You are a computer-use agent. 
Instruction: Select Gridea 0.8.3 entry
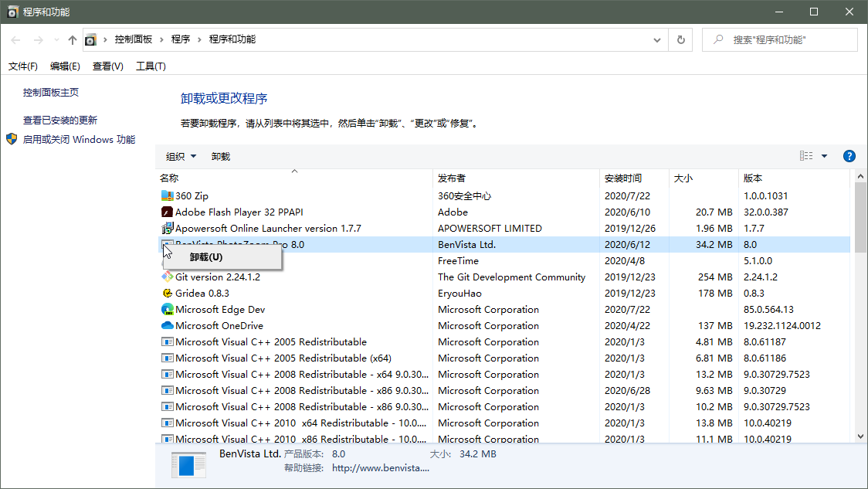tap(504, 293)
